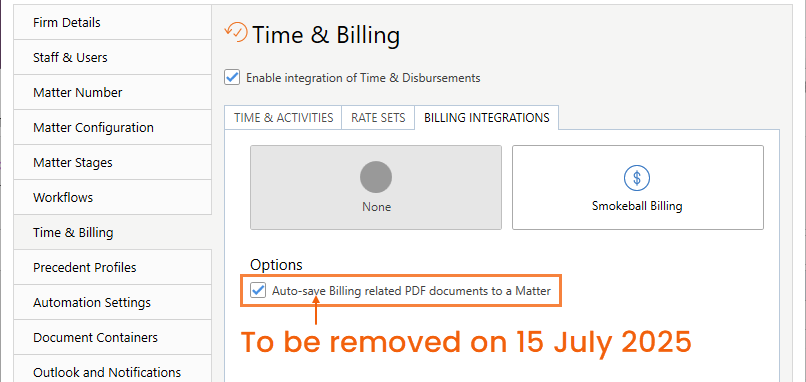Select Precedent Profiles in the sidebar
Viewport: 806px width, 382px height.
113,267
